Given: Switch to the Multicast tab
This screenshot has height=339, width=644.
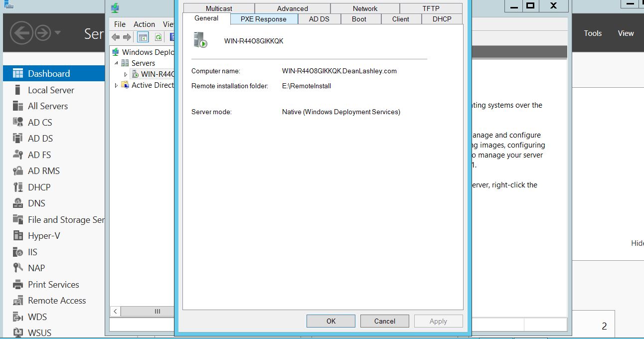Looking at the screenshot, I should point(219,8).
